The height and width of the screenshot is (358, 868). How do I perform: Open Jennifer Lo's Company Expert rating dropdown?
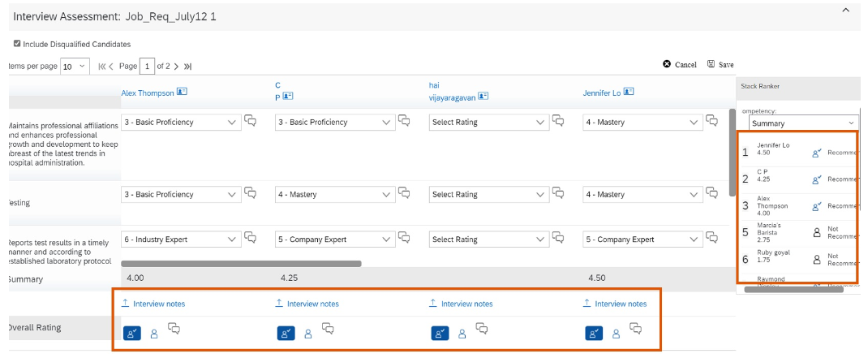pyautogui.click(x=643, y=239)
